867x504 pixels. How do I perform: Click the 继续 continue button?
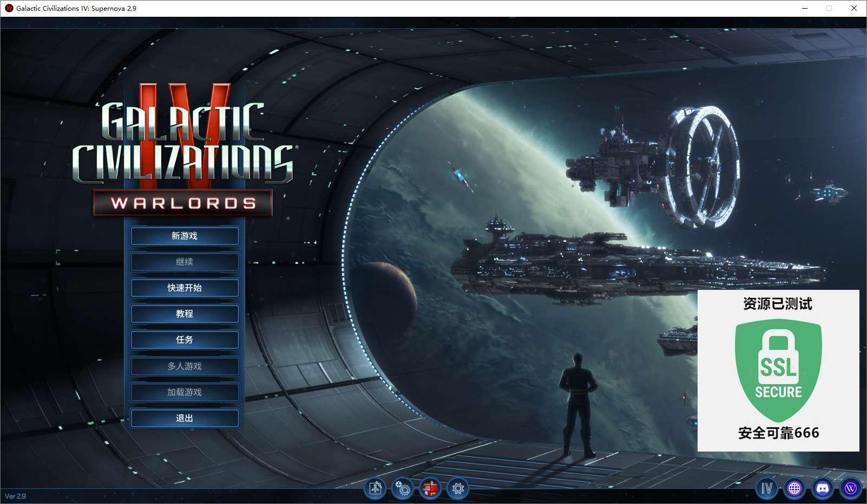click(185, 262)
